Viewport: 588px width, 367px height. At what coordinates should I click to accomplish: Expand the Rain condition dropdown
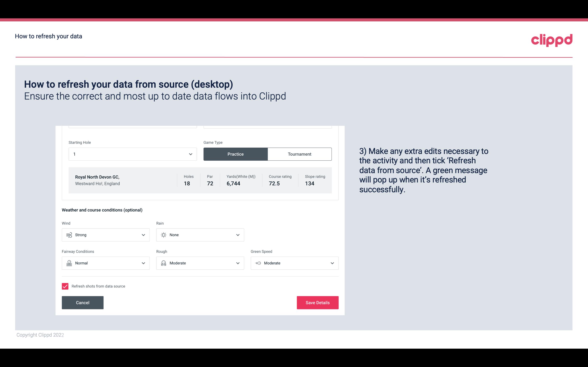pyautogui.click(x=237, y=235)
